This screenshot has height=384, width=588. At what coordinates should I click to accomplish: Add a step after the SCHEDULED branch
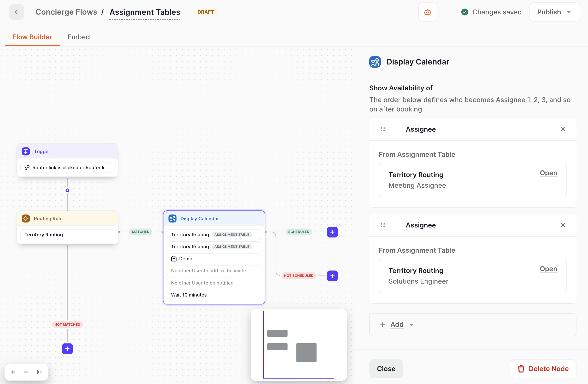332,232
